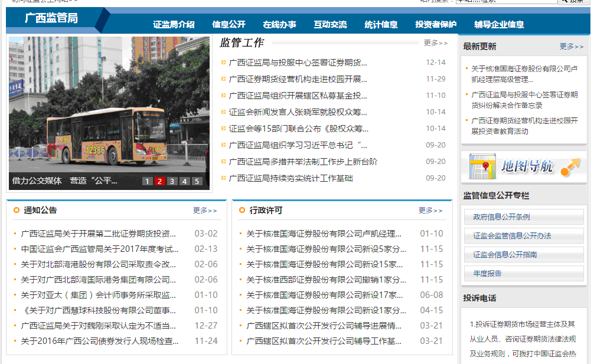Show more items in 通知公告
This screenshot has height=364, width=594.
coord(205,211)
